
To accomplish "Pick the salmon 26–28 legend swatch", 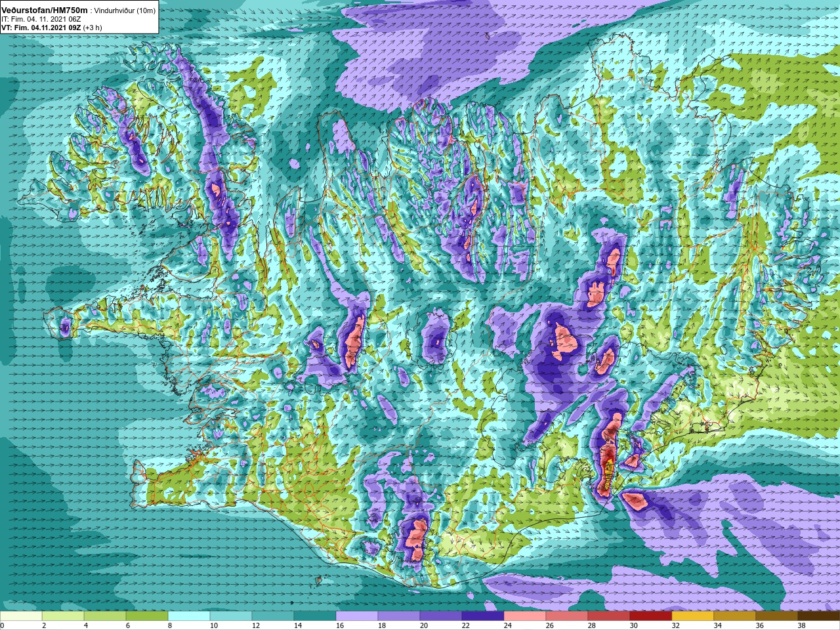I will pos(567,616).
